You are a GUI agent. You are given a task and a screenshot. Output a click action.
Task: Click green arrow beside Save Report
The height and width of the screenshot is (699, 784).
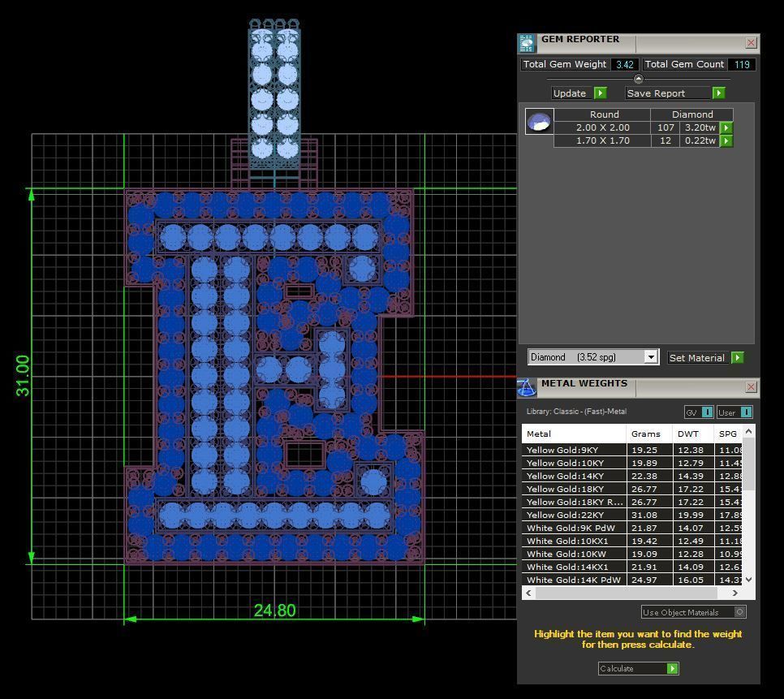click(x=718, y=93)
